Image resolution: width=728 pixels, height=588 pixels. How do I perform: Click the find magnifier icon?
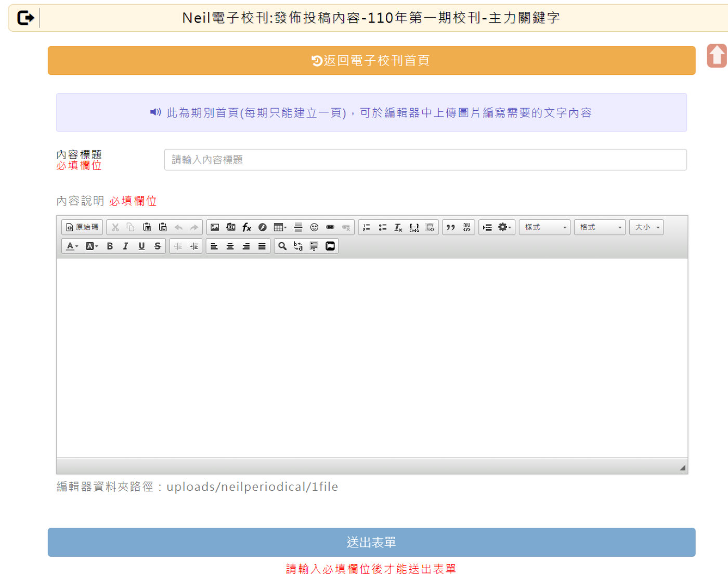coord(282,246)
